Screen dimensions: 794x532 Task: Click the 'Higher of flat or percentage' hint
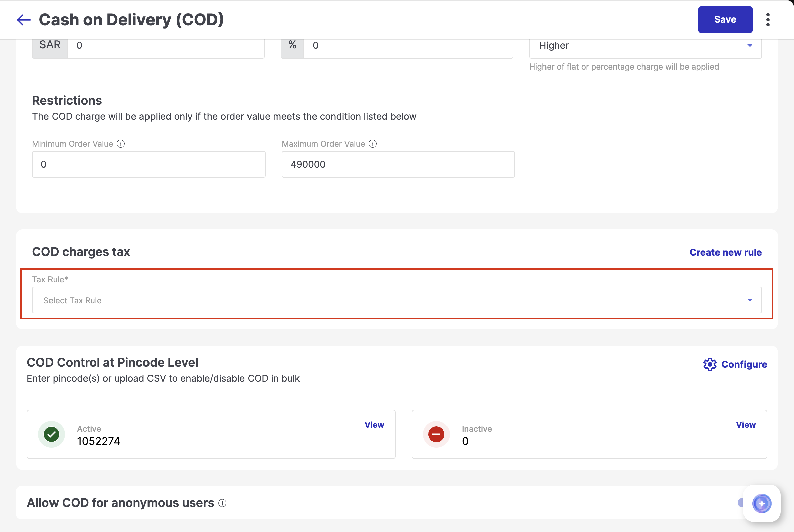624,67
